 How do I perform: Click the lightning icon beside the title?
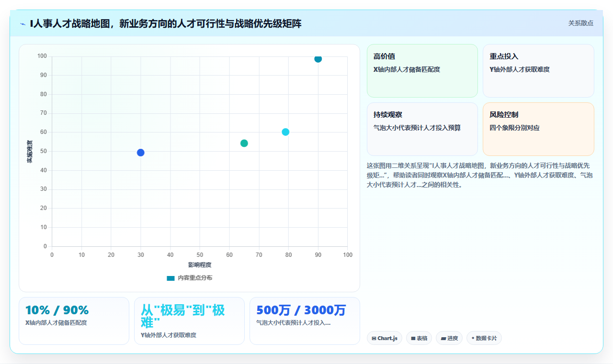tap(23, 24)
